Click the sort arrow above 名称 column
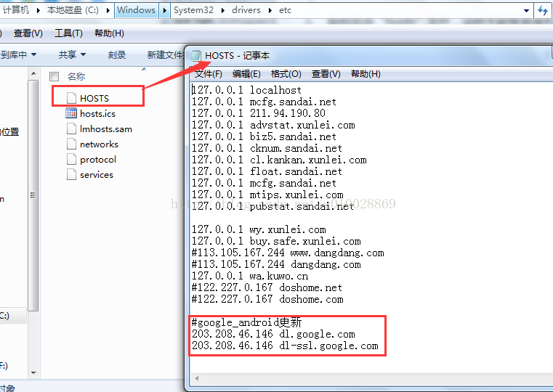Screen dimensions: 553x392 (x=144, y=69)
